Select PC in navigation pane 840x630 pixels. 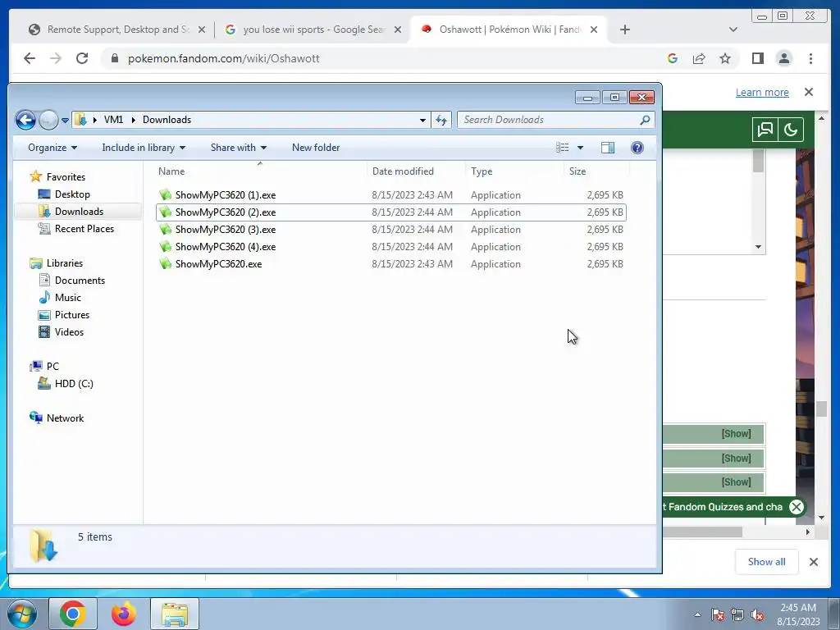click(x=52, y=367)
